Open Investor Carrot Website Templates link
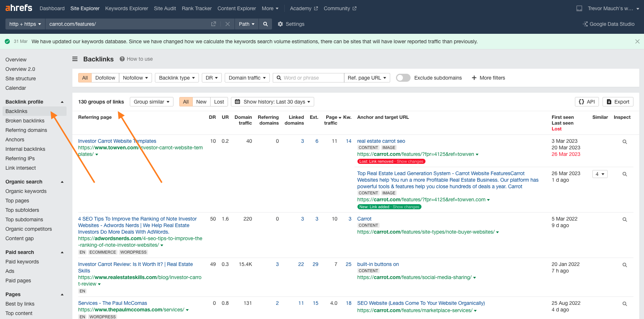 click(117, 141)
